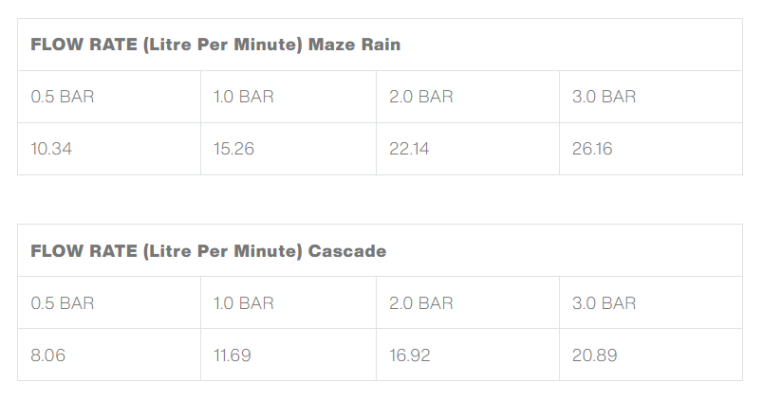Click 3.0 BAR heading in Maze Rain table

coord(603,97)
